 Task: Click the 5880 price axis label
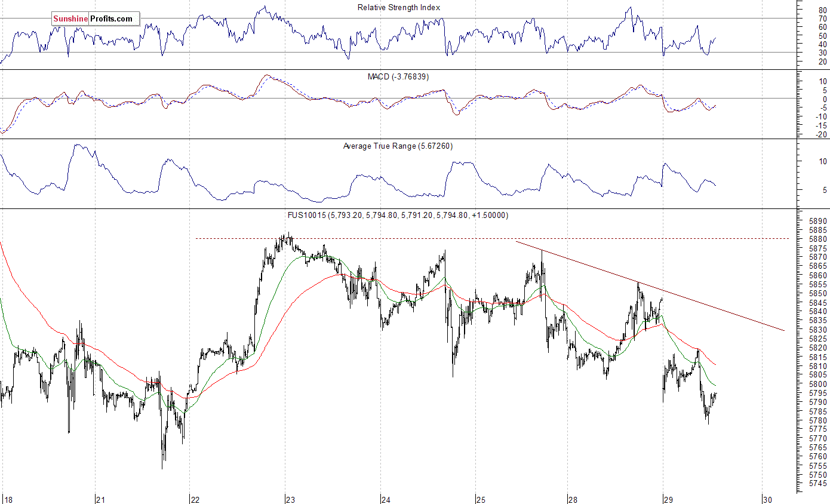tap(817, 239)
